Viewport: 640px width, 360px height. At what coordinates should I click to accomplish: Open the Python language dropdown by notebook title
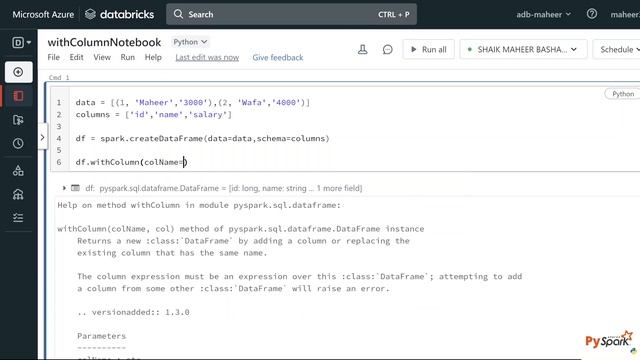[190, 42]
